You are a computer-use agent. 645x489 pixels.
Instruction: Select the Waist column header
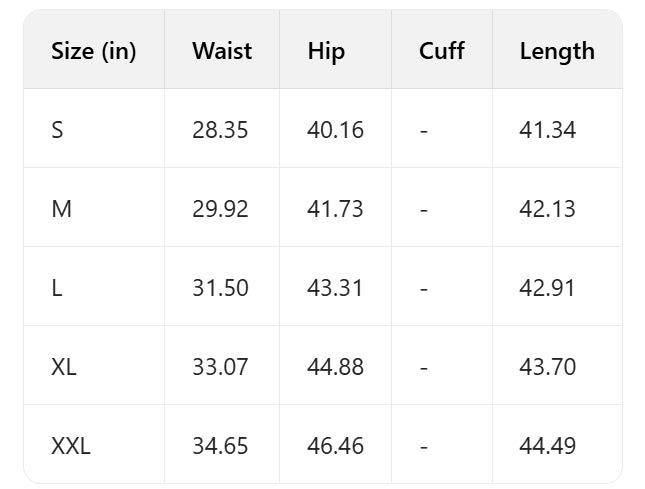222,51
